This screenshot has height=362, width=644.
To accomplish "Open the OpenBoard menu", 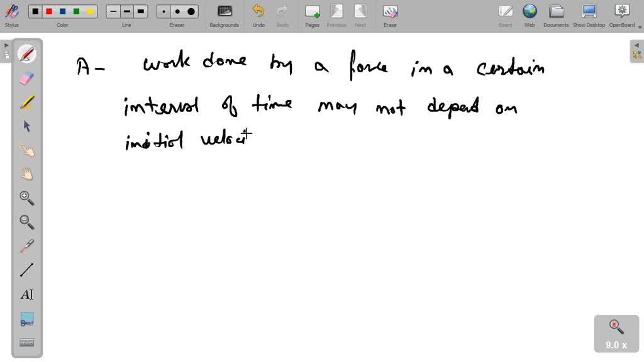I will point(621,14).
